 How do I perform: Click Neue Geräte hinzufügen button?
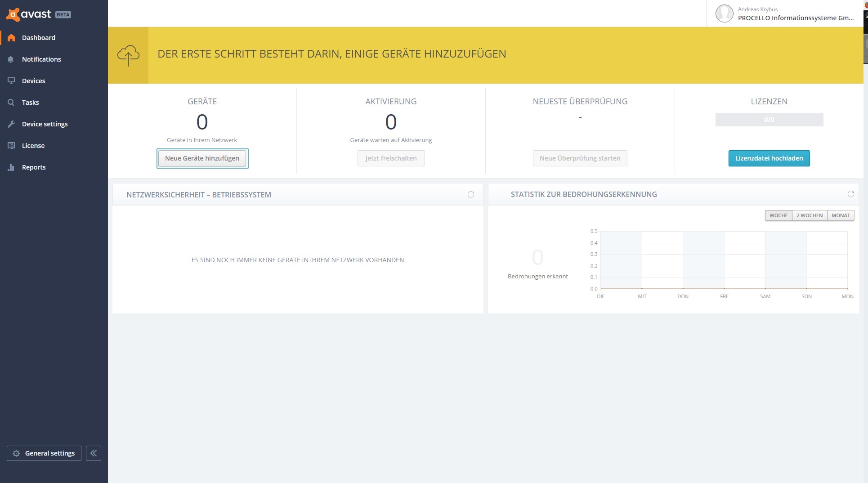[x=202, y=158]
